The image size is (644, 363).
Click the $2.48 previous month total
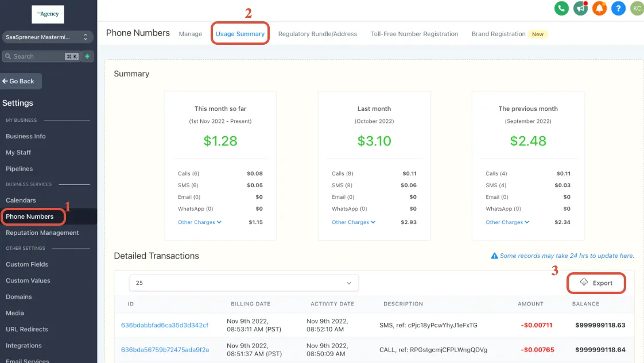click(528, 141)
